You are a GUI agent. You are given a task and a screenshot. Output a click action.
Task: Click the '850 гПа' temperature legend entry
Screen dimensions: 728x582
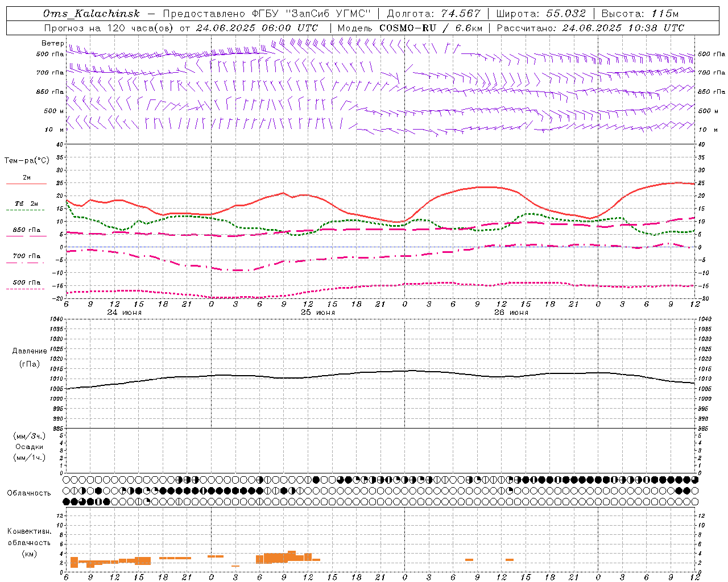coord(27,230)
